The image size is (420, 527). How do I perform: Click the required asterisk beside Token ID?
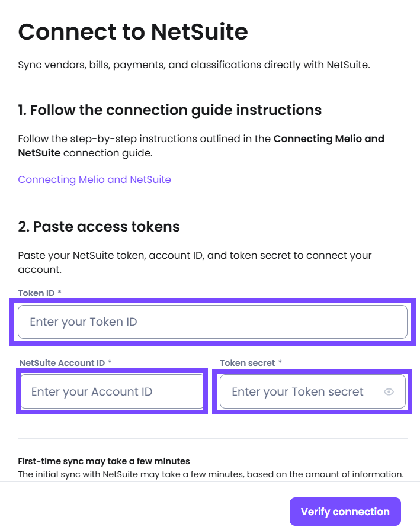60,293
